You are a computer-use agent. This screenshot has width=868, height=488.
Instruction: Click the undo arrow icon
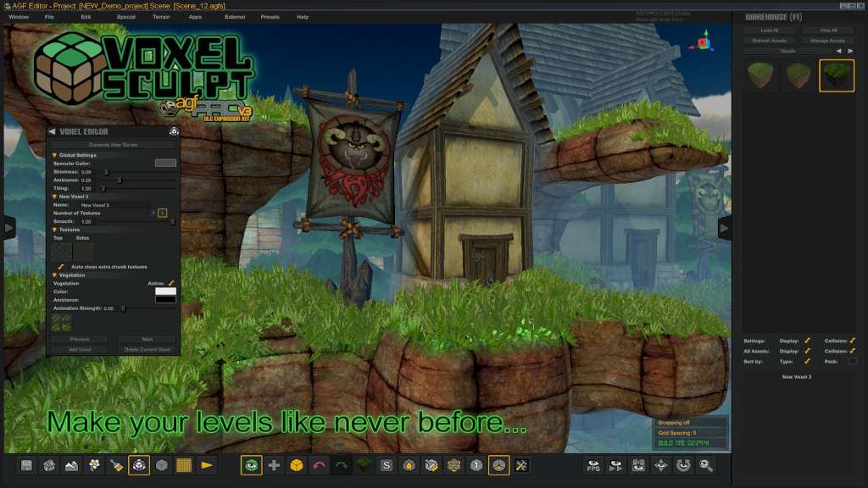[317, 465]
